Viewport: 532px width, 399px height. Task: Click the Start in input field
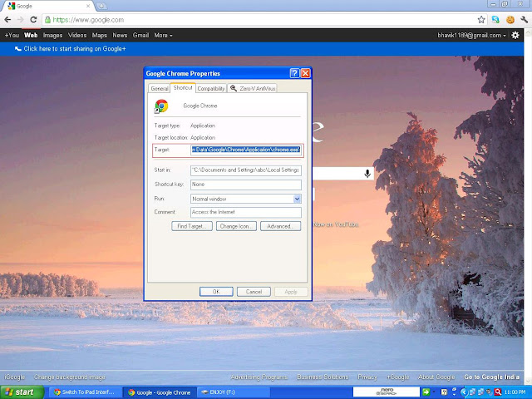click(246, 170)
